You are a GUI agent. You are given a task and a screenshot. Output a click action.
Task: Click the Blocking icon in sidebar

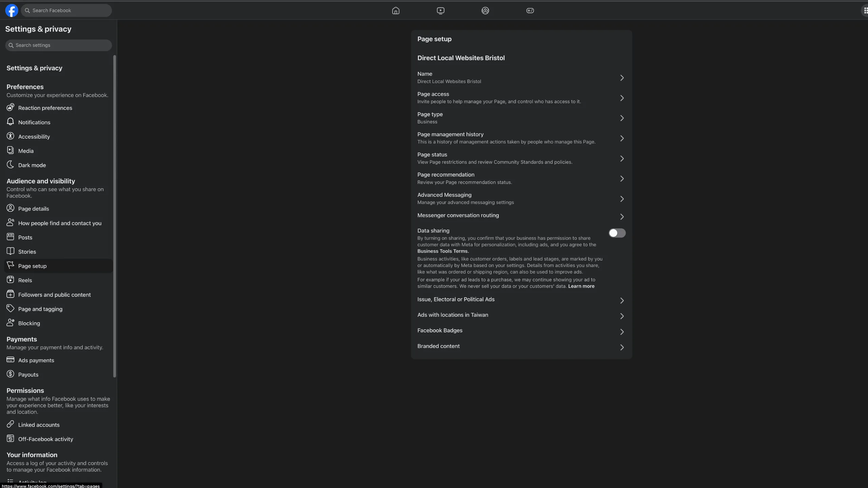(x=11, y=323)
